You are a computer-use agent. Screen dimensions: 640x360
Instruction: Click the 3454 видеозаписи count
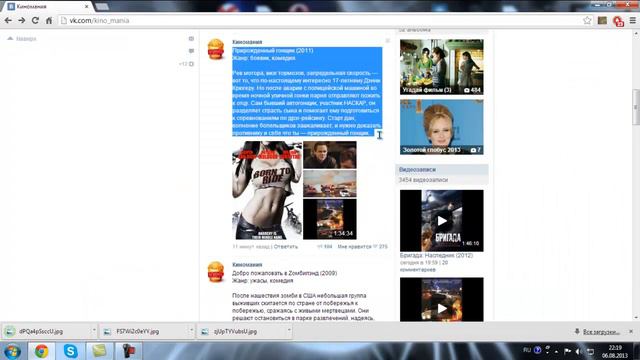click(x=423, y=180)
